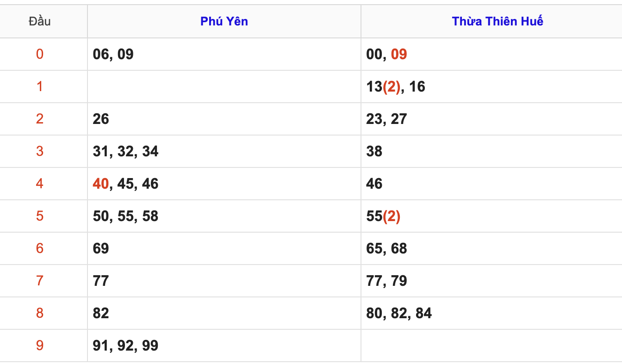Screen dimensions: 622x364
Task: Select the 31, 32, 34 cell
Action: 224,151
